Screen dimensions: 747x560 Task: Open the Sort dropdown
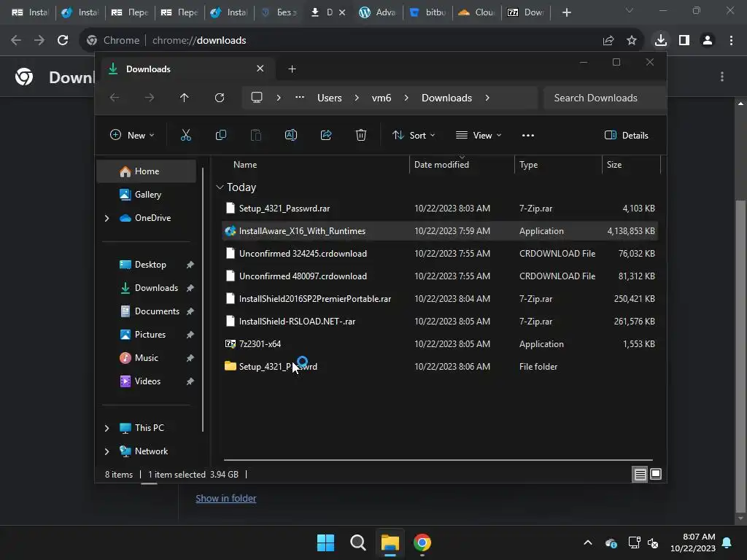[414, 135]
